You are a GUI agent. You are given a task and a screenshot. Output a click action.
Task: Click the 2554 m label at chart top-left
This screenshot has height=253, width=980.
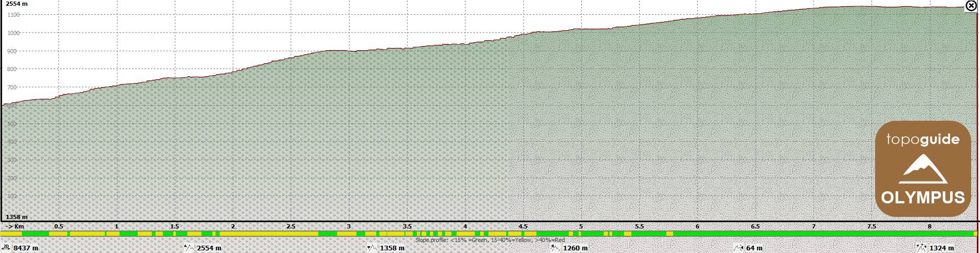pyautogui.click(x=17, y=4)
